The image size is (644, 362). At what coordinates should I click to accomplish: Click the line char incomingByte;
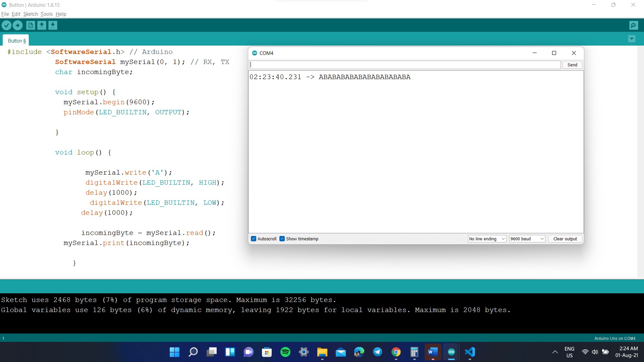[94, 72]
